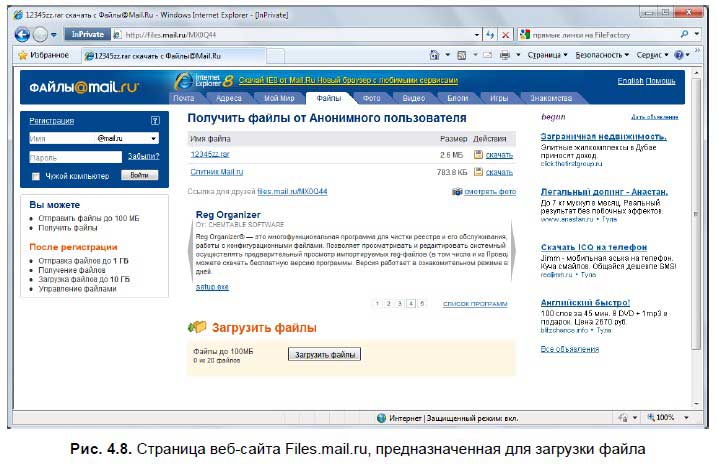Click the Помощь help link
The width and height of the screenshot is (717, 468).
(660, 81)
